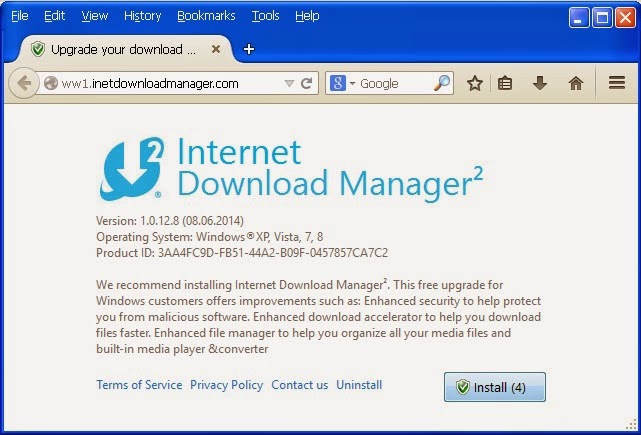Bookmark this page with the star icon

[x=475, y=83]
